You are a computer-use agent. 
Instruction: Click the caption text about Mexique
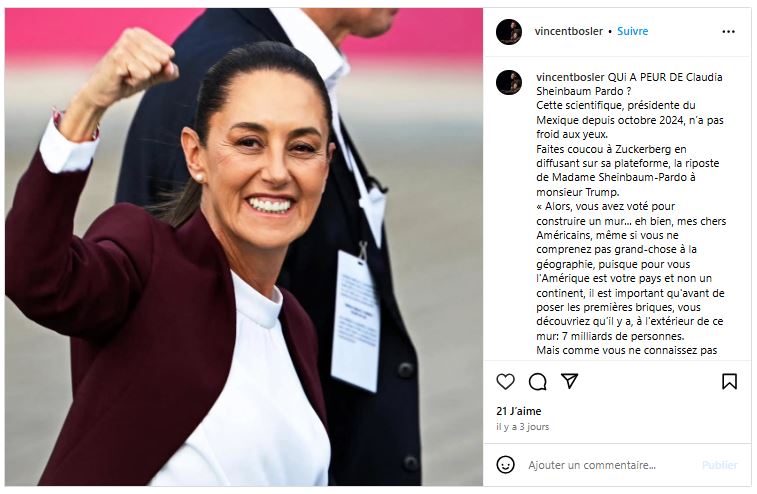click(630, 120)
